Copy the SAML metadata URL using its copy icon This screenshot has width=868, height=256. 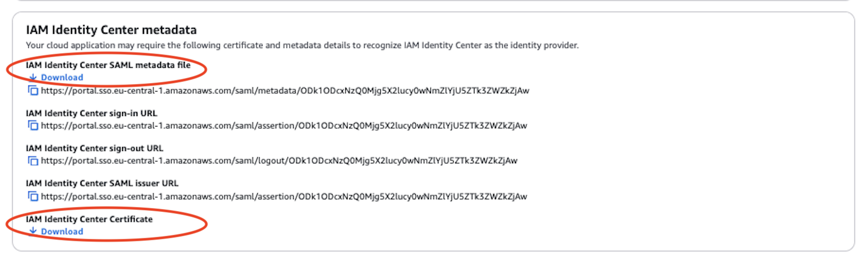[33, 91]
